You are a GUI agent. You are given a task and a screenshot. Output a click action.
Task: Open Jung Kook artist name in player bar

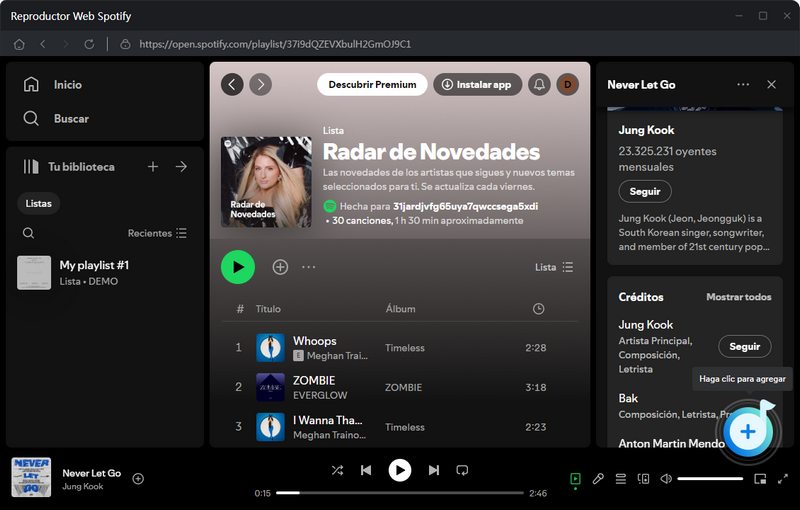83,487
